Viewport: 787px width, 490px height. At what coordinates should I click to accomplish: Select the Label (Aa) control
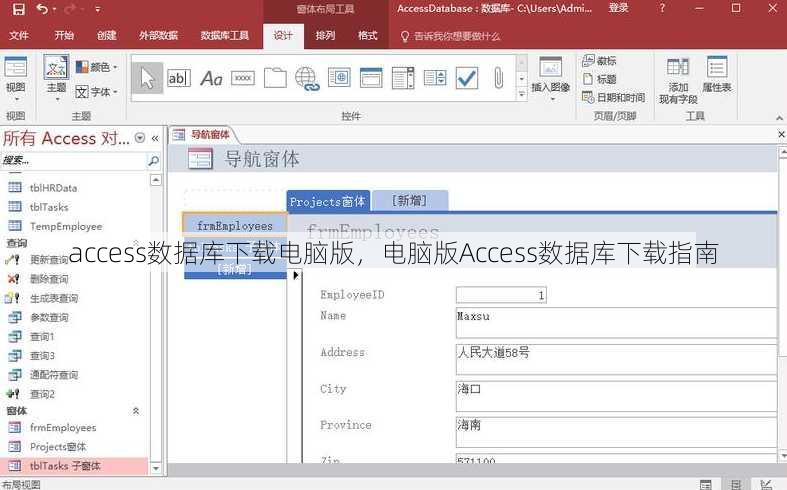point(211,79)
